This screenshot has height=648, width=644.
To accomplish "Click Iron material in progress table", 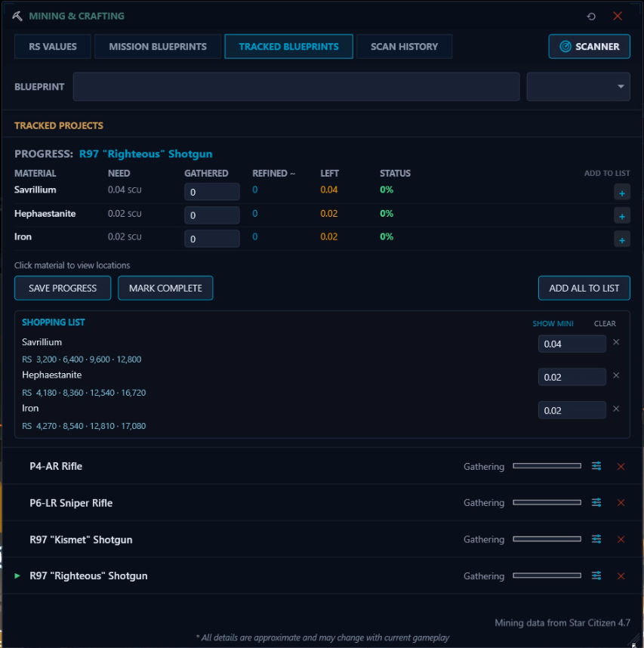I will [x=23, y=237].
